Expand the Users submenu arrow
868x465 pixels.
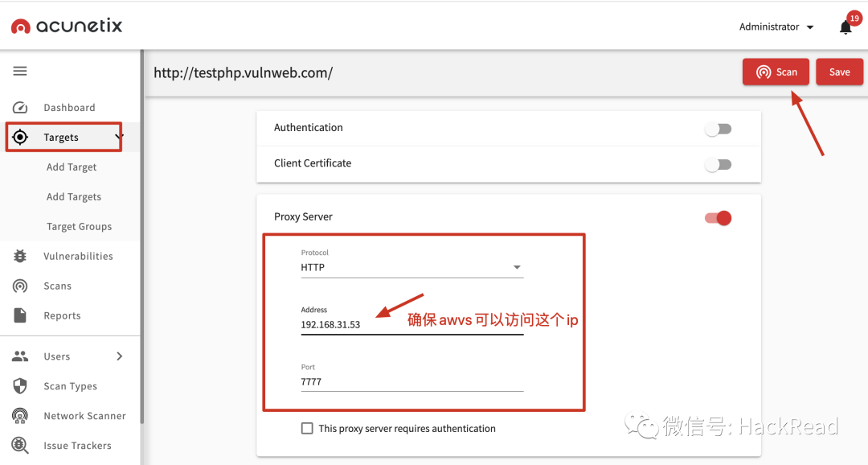(x=120, y=356)
